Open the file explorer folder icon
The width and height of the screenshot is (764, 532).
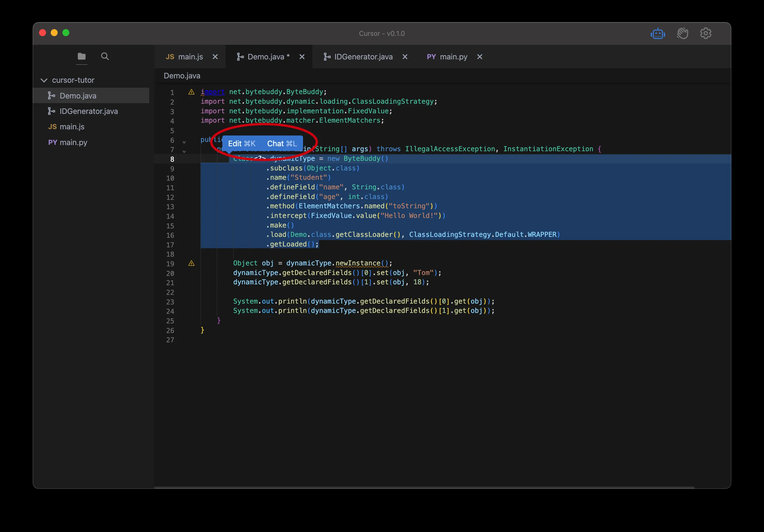[x=82, y=56]
